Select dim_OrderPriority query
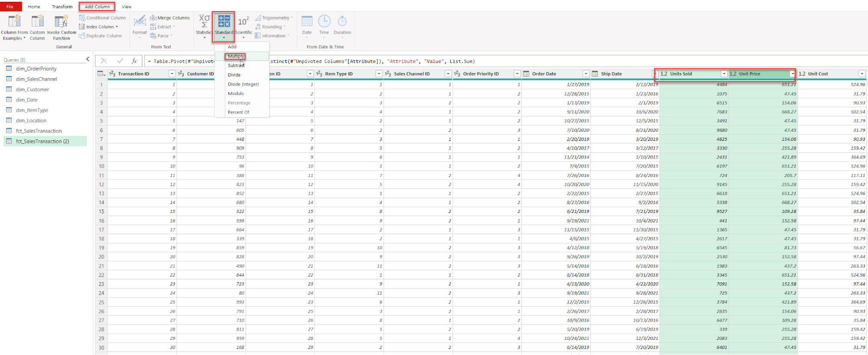Viewport: 868px width, 355px height. (45, 69)
